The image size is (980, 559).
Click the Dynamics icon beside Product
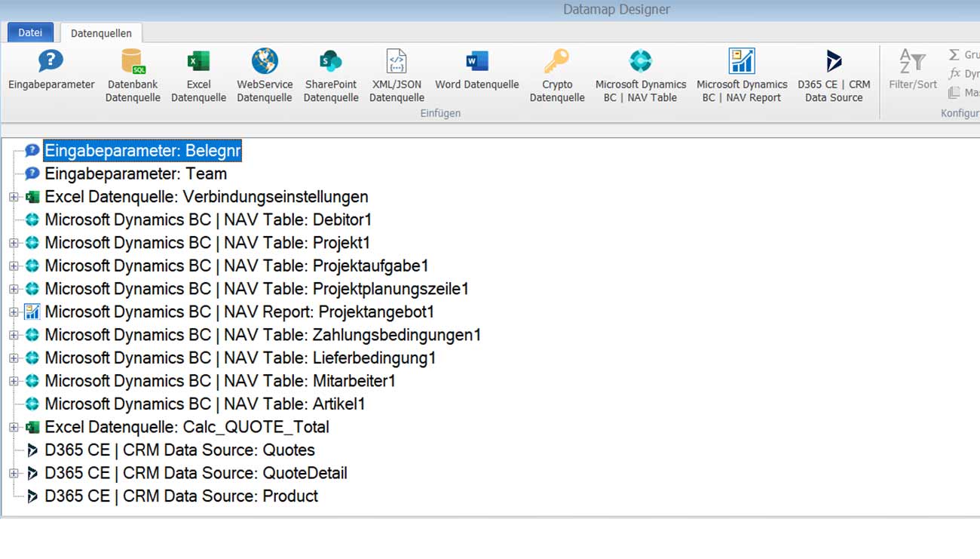tap(32, 496)
